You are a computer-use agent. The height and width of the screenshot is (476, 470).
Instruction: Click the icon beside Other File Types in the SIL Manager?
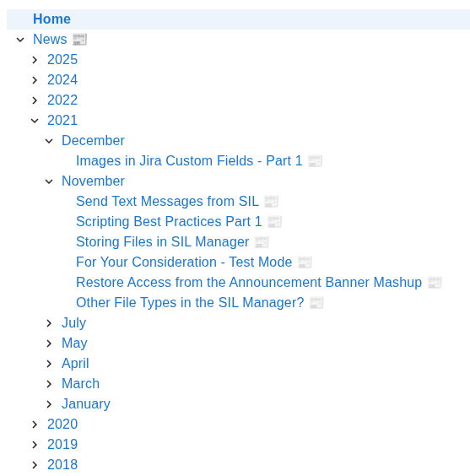point(316,303)
